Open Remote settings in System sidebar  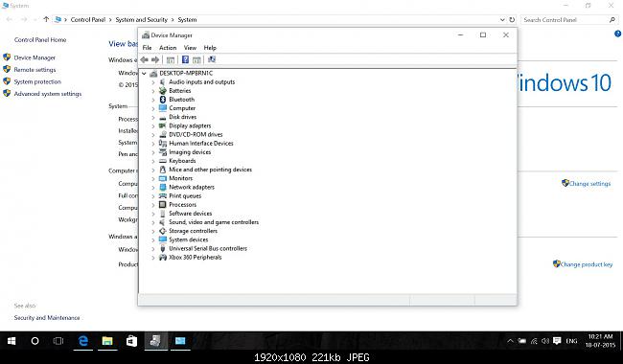[35, 70]
